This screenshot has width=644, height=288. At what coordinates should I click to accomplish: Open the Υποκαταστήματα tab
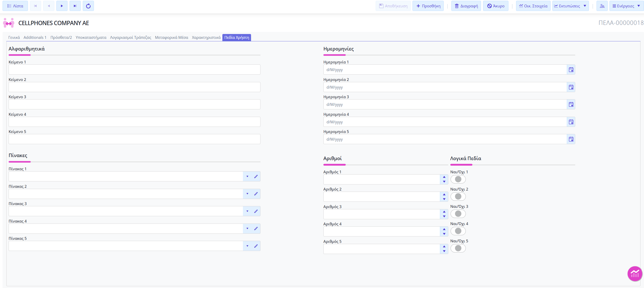(x=91, y=38)
